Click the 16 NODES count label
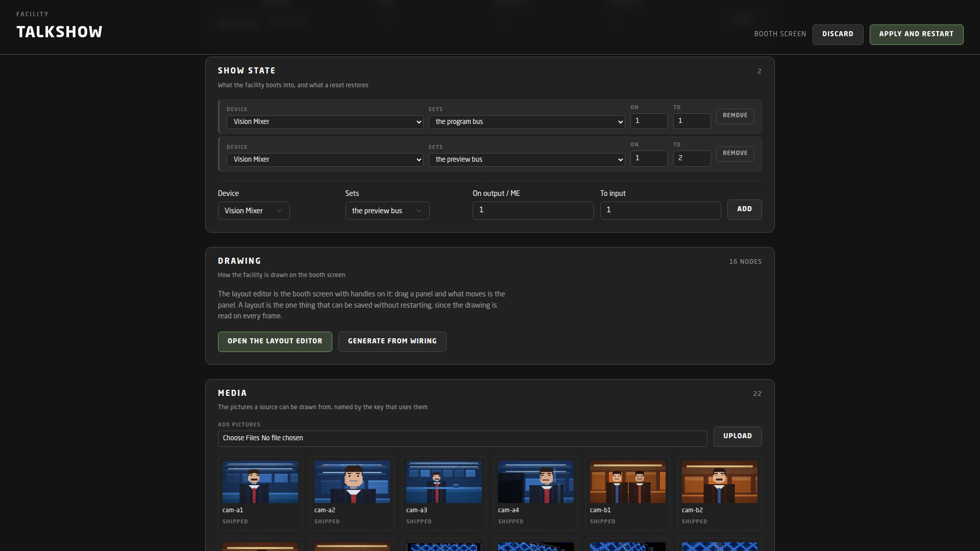Screen dimensions: 980x551 (745, 262)
